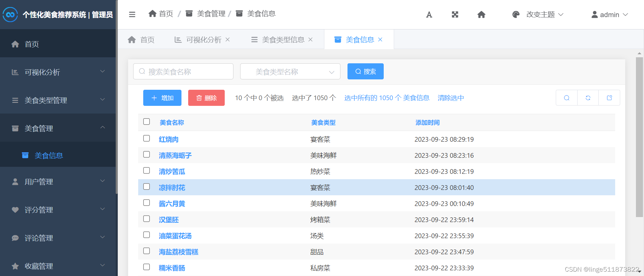Click the 清除选中 link
644x276 pixels.
tap(451, 98)
